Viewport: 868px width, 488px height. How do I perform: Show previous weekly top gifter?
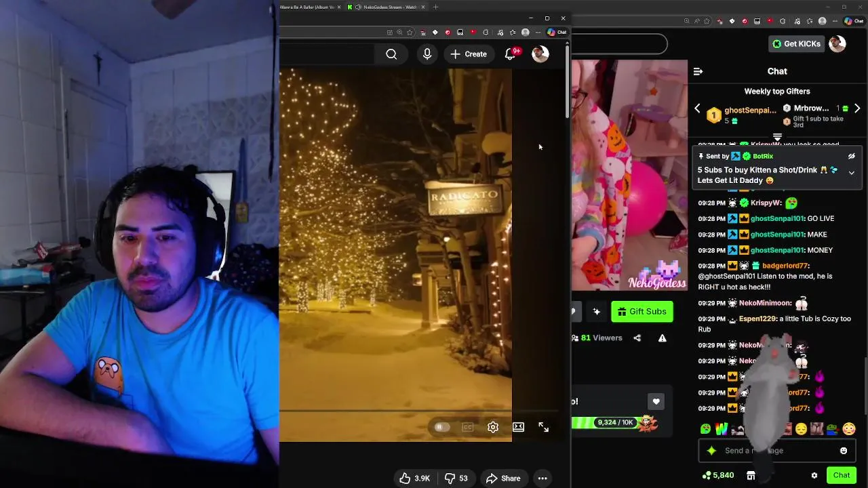697,108
